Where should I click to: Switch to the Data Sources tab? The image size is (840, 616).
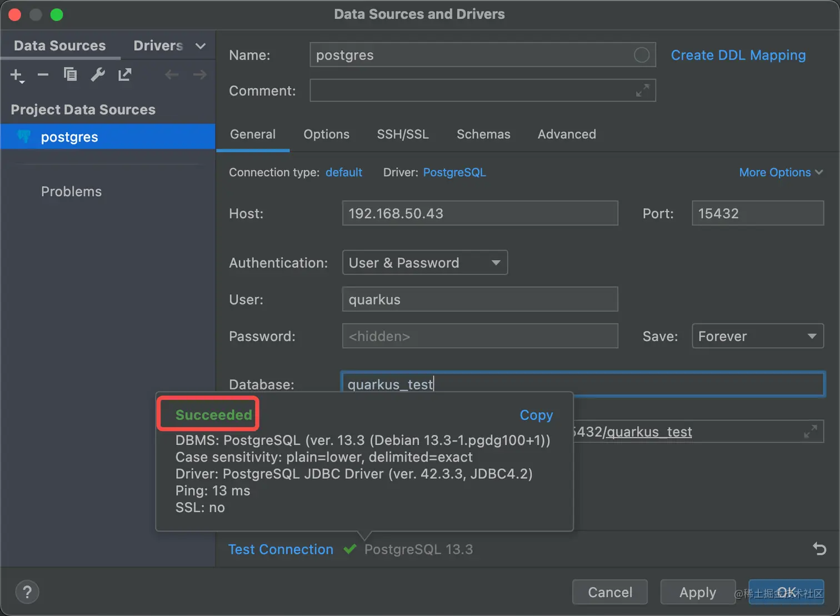pyautogui.click(x=60, y=46)
